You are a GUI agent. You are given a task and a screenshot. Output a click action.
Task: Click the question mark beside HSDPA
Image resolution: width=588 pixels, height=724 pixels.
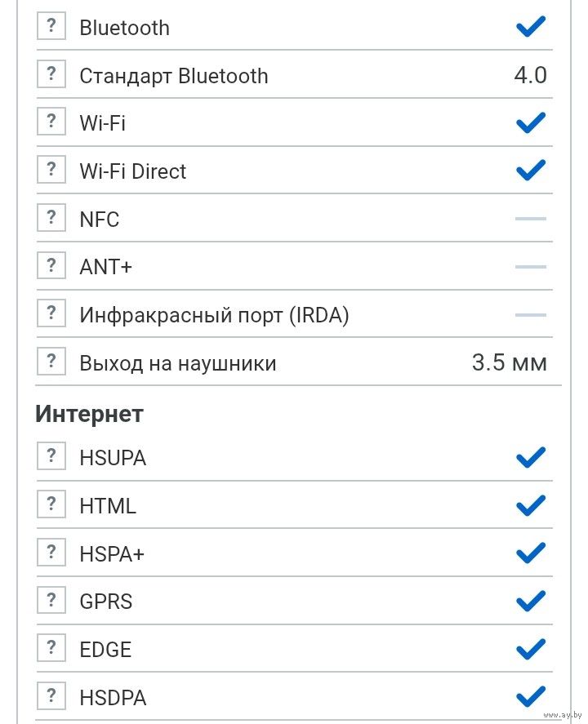(x=51, y=695)
